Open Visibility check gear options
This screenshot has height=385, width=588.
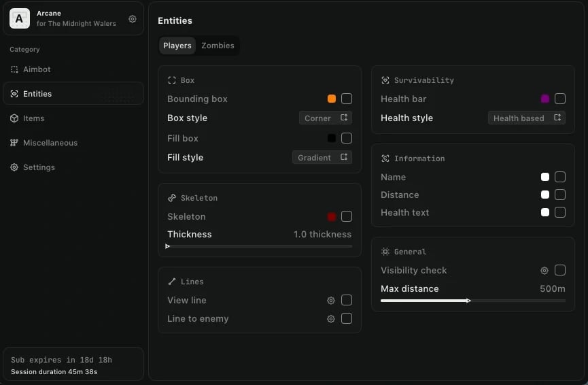(x=544, y=271)
